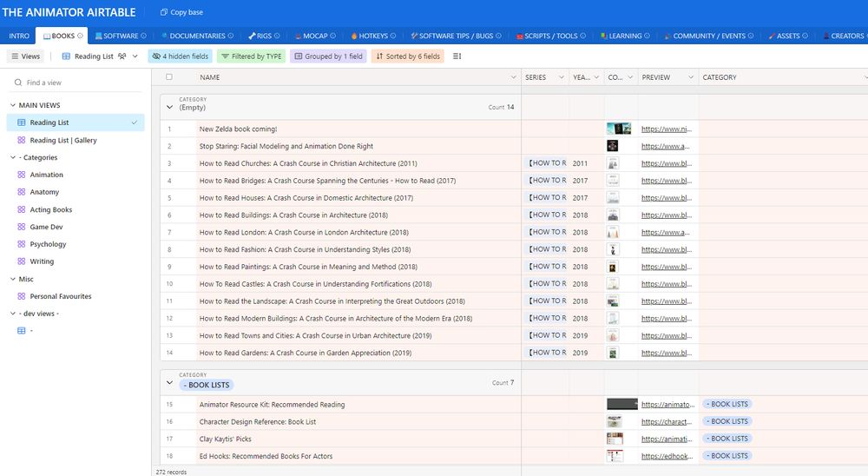Viewport: 868px width, 476px height.
Task: Click the info icon on HOTKEYS tab
Action: click(393, 36)
